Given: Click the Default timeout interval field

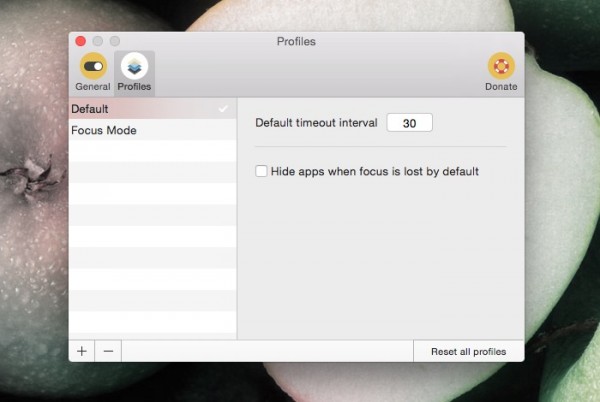Looking at the screenshot, I should 409,123.
